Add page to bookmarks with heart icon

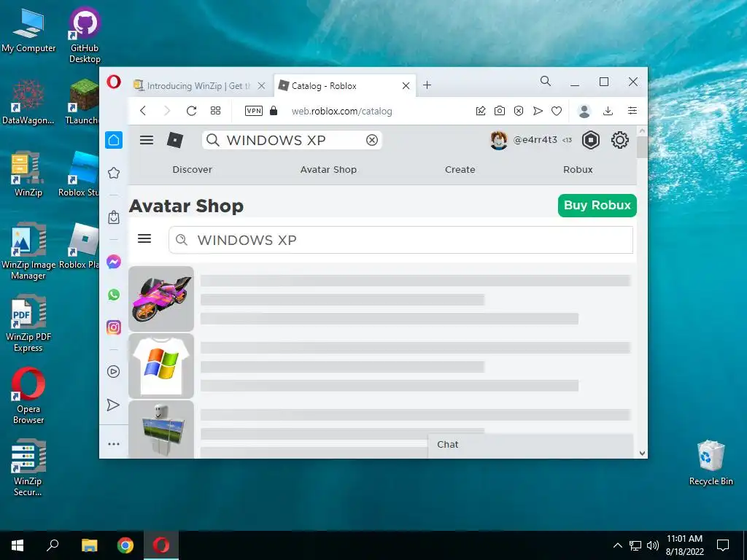[x=557, y=111]
